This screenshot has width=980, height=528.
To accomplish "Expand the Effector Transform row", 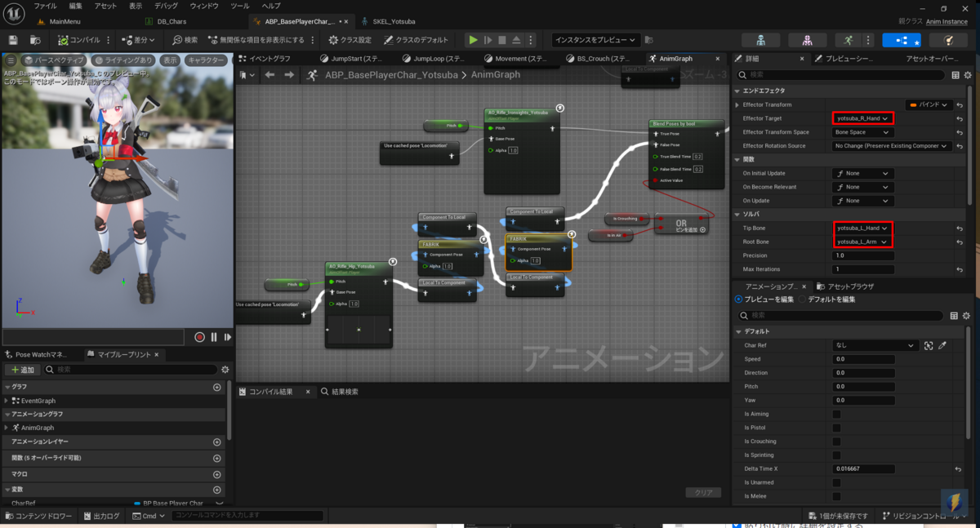I will pos(737,104).
